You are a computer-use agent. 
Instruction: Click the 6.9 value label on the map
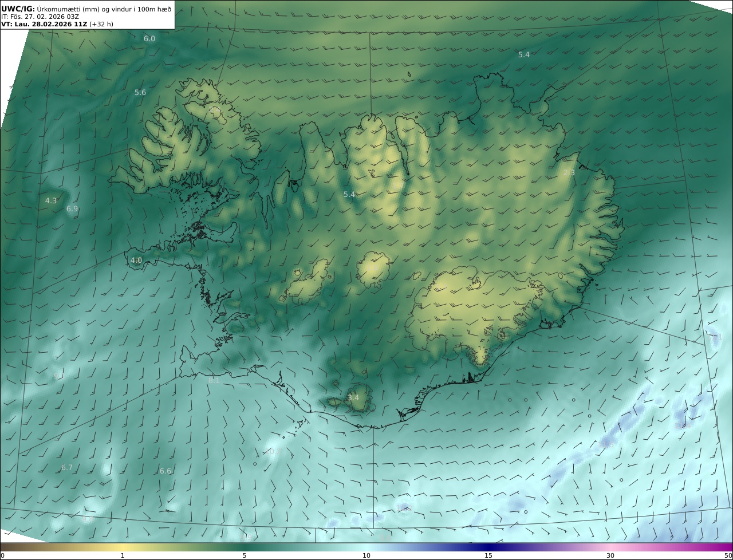coord(72,209)
